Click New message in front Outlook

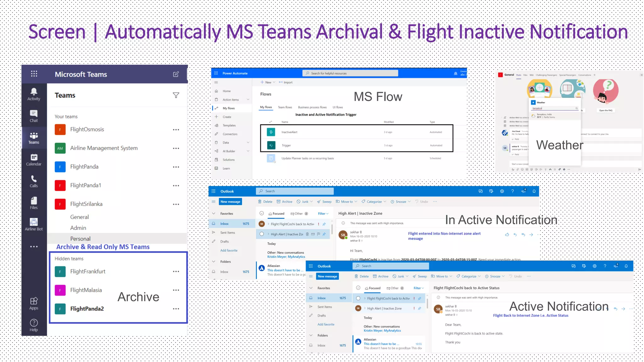point(327,277)
